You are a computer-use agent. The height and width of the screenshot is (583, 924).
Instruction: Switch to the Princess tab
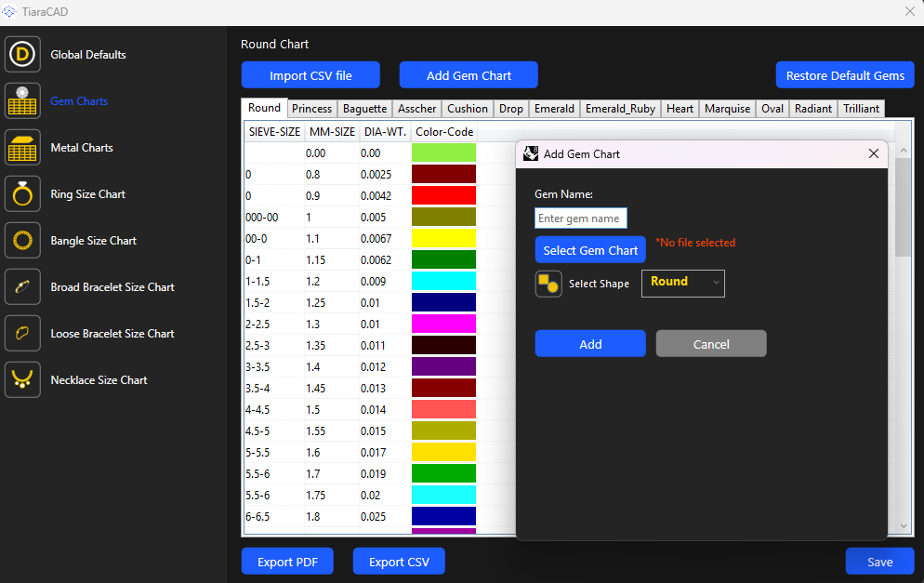click(311, 109)
